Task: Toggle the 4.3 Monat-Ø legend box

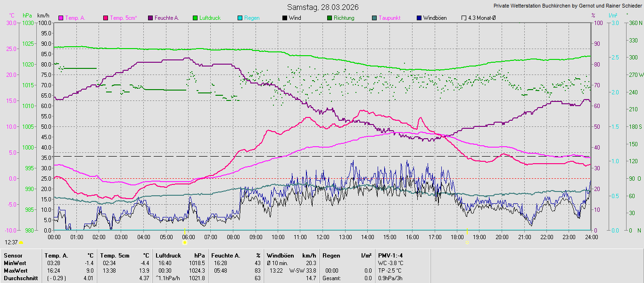Action: click(x=464, y=18)
